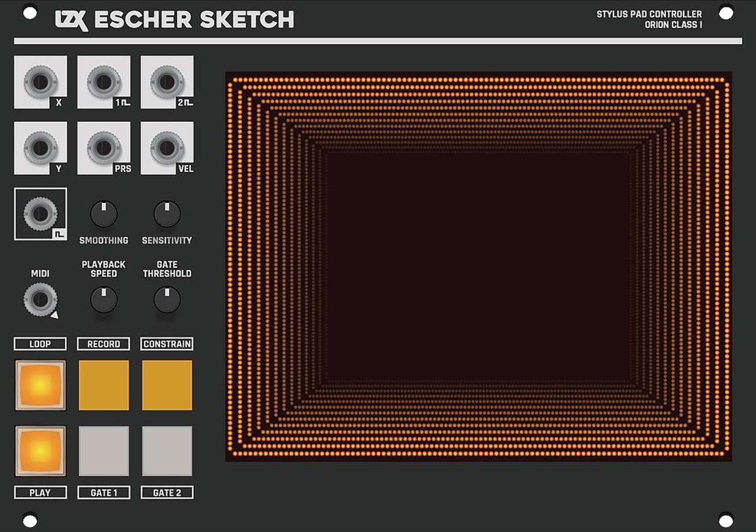Screen dimensions: 756x532
Task: Click the GATE 2 label
Action: (167, 493)
